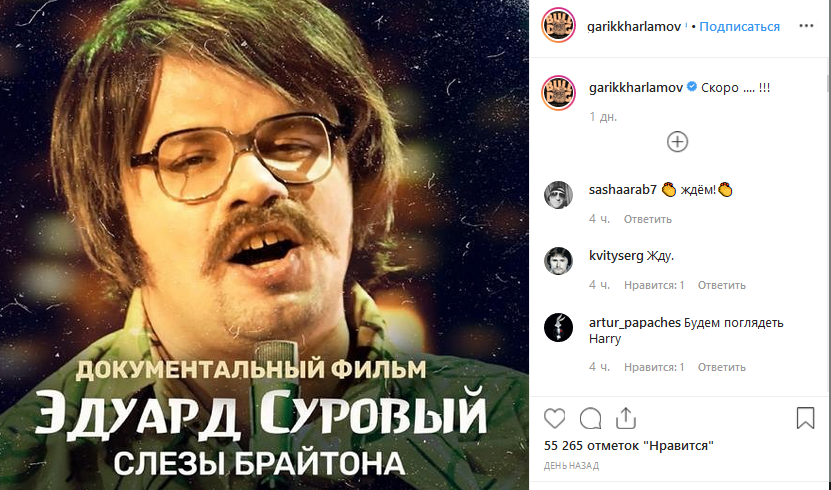Open the three-dot options menu in the header
Screen dimensions: 831x490
(806, 26)
